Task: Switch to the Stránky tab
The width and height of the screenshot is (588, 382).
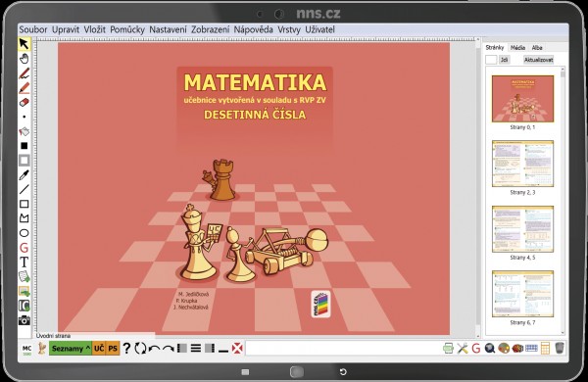Action: click(x=495, y=48)
